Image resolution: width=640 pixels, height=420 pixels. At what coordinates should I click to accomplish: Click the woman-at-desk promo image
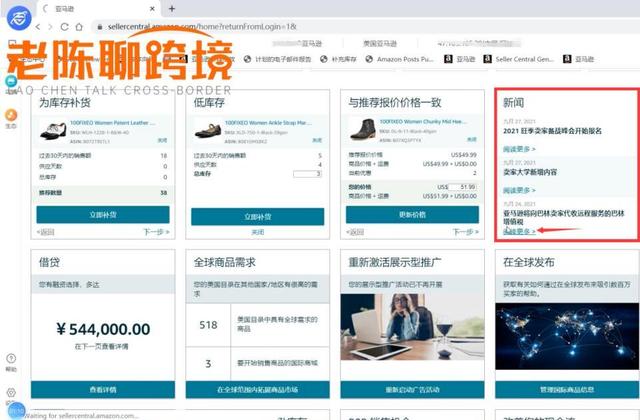click(x=412, y=327)
